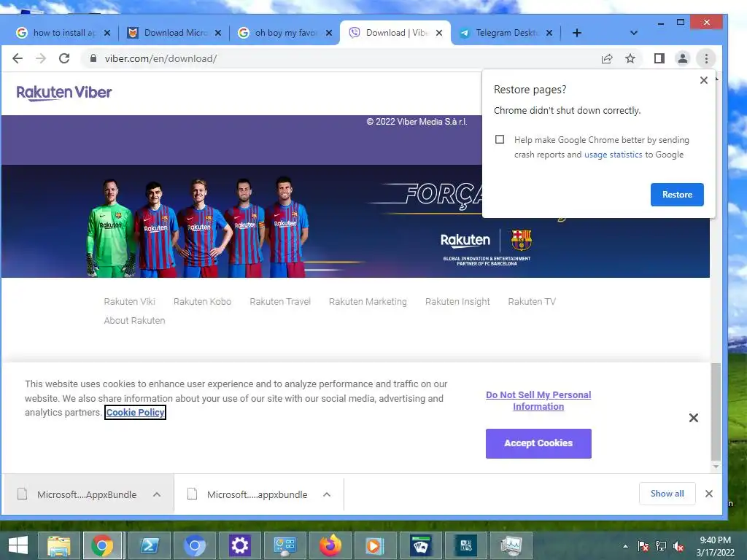Click the Chrome taskbar icon

[102, 545]
